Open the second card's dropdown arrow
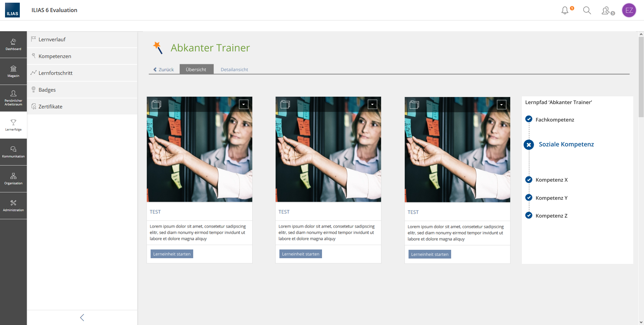The width and height of the screenshot is (644, 325). (x=372, y=104)
